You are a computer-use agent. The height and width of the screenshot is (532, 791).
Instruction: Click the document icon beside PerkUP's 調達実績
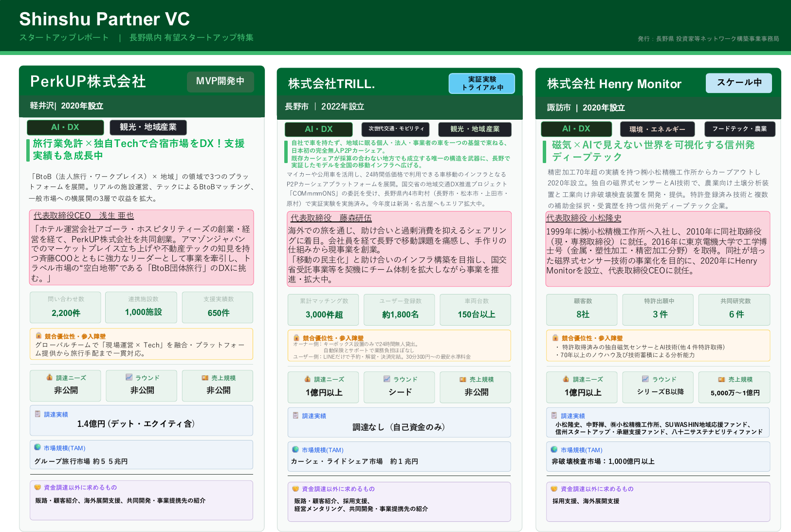click(37, 414)
